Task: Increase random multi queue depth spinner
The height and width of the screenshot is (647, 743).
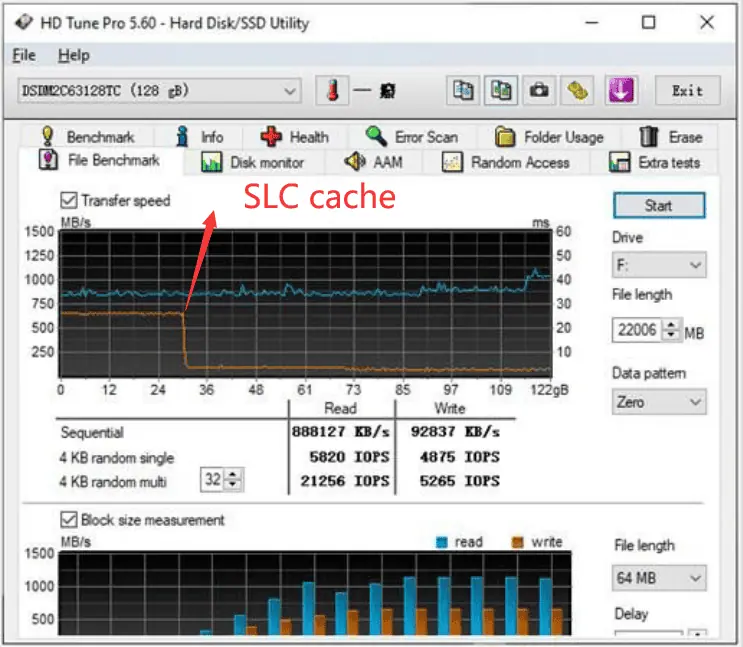Action: [233, 474]
